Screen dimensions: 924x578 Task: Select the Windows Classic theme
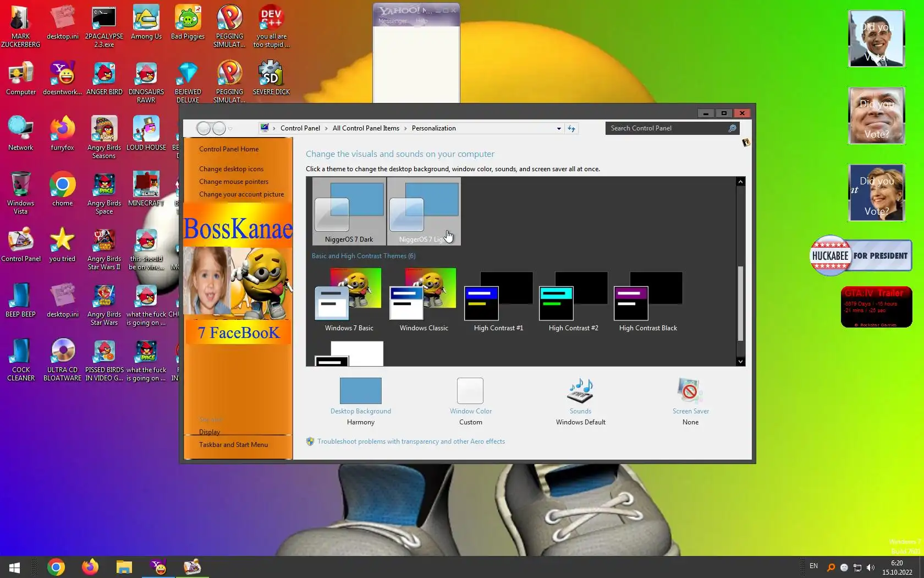click(x=424, y=301)
